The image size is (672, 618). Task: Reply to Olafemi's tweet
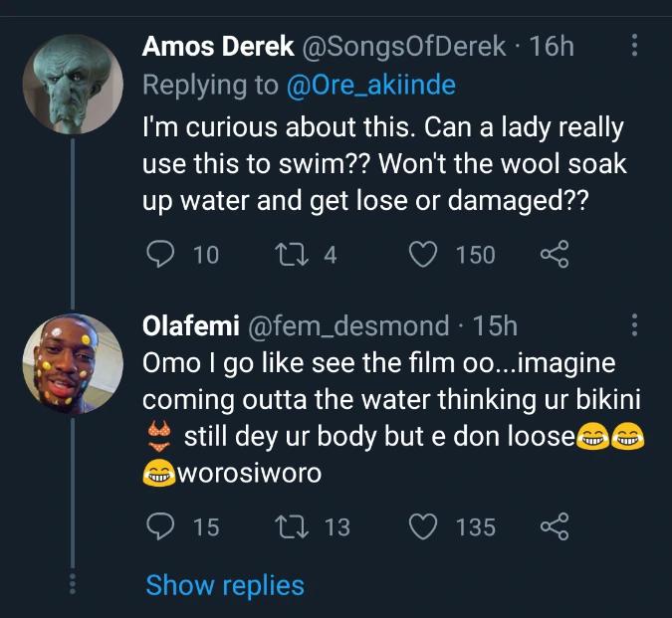[x=160, y=526]
